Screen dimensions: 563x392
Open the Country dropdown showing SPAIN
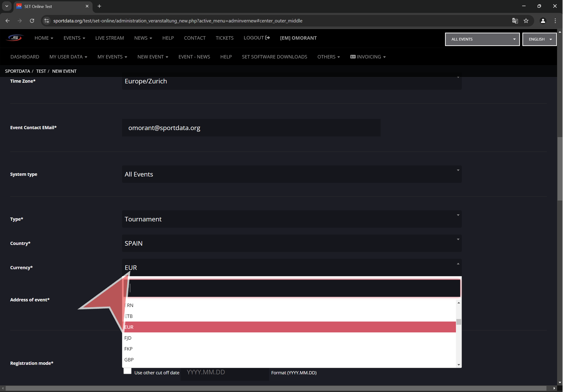tap(292, 243)
